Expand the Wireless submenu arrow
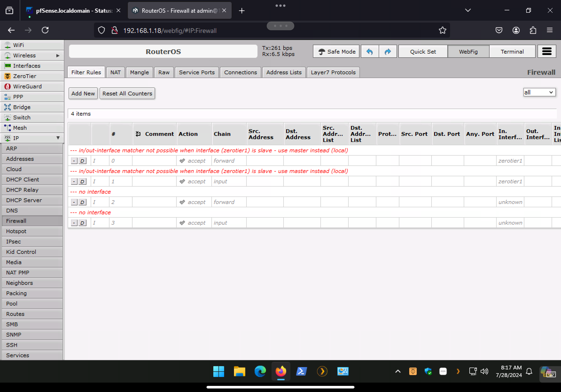561x392 pixels. click(x=58, y=55)
